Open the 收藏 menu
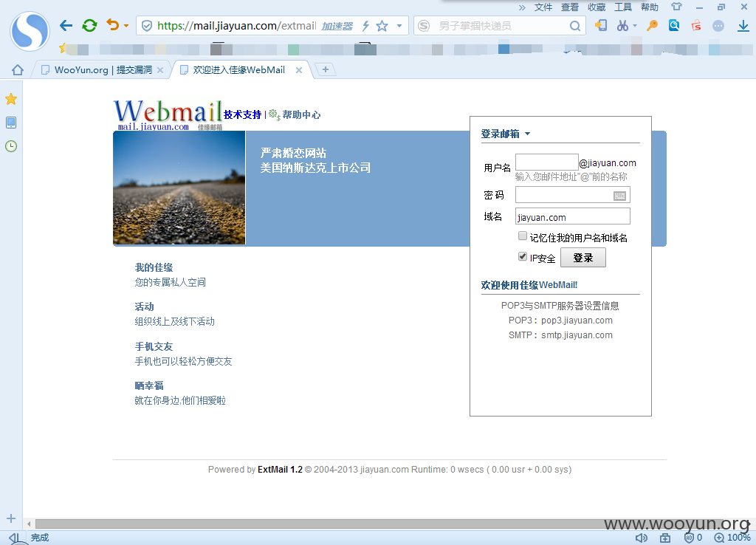 coord(597,7)
